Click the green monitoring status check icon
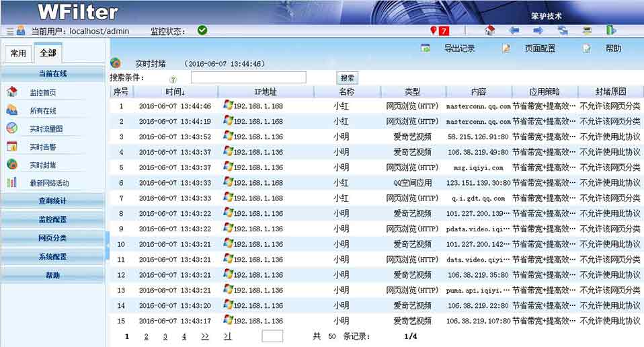The image size is (644, 347). coord(202,30)
